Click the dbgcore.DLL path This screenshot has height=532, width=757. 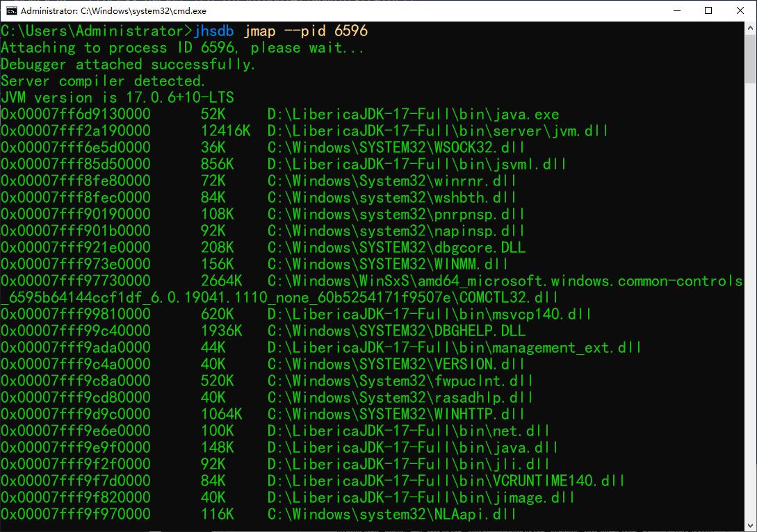coord(396,247)
